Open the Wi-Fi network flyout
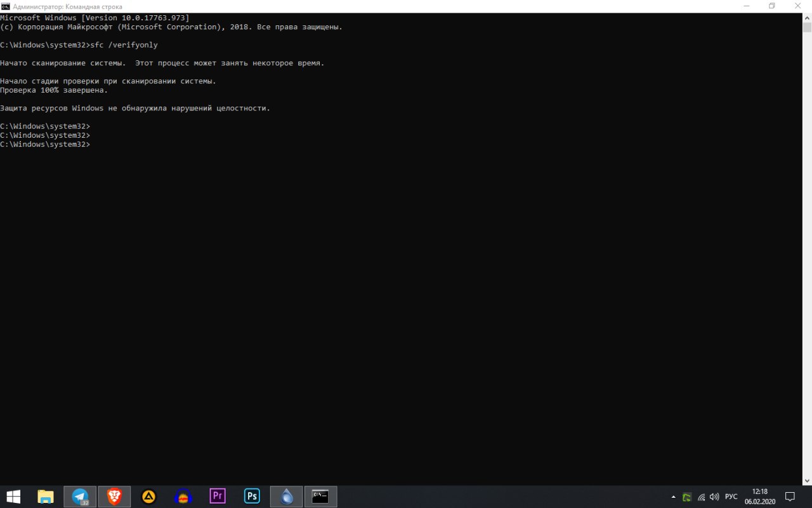The height and width of the screenshot is (508, 812). point(701,497)
